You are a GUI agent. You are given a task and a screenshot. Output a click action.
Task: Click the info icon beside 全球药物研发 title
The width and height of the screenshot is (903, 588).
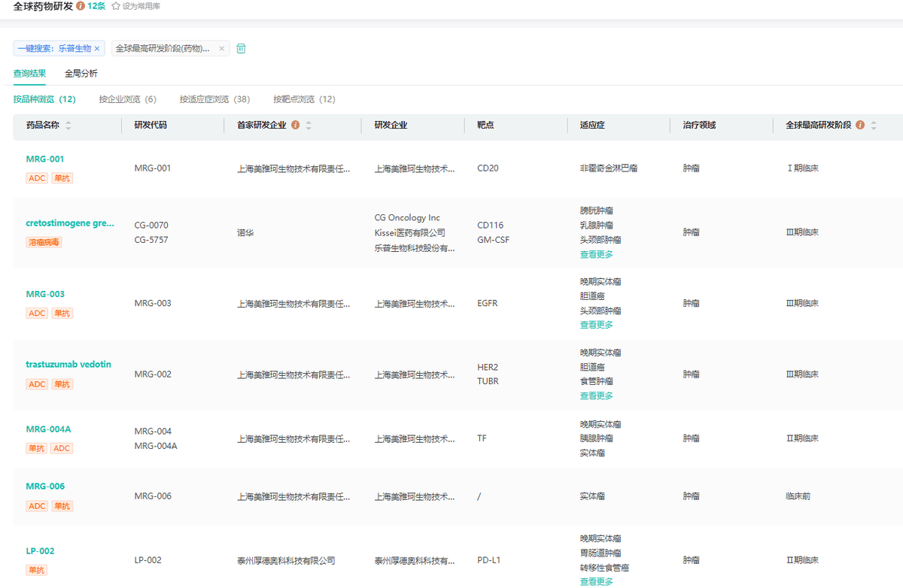pyautogui.click(x=81, y=6)
